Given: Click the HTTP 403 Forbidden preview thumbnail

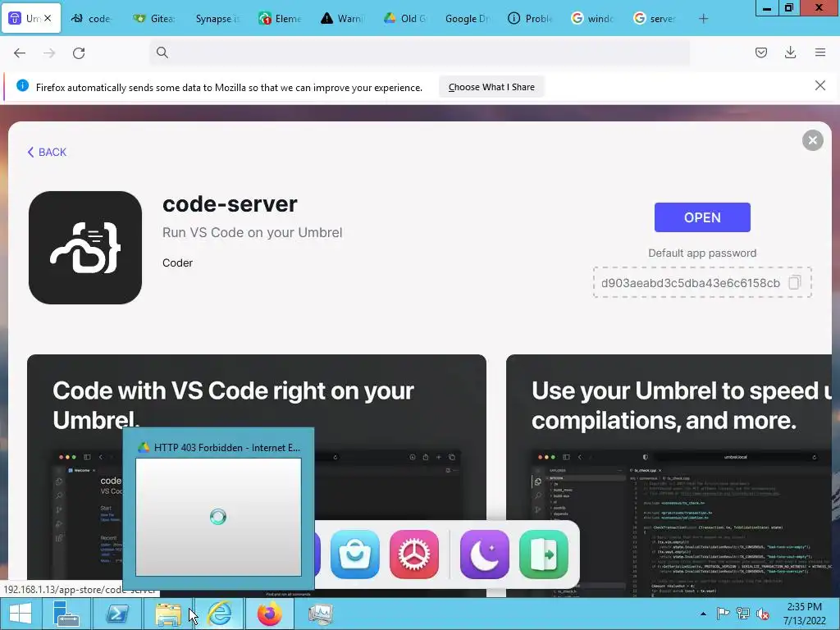Looking at the screenshot, I should [x=218, y=517].
